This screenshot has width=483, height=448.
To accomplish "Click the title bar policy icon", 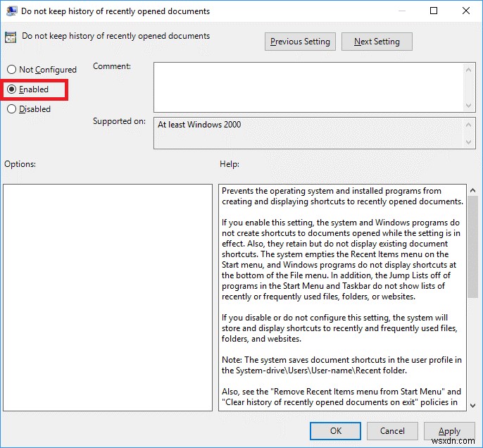I will [12, 11].
